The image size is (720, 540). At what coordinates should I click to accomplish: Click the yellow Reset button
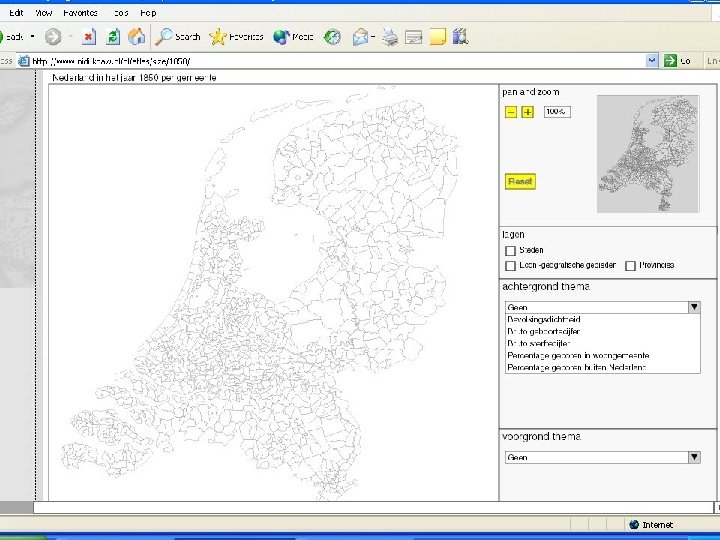520,181
